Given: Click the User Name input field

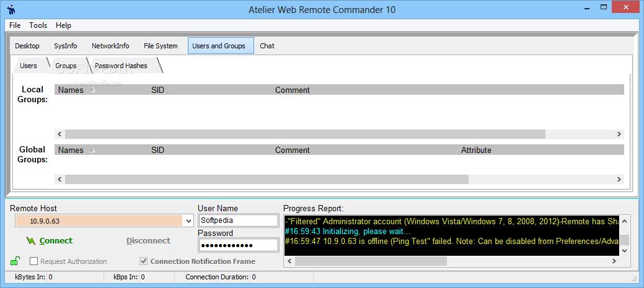Looking at the screenshot, I should coord(238,220).
